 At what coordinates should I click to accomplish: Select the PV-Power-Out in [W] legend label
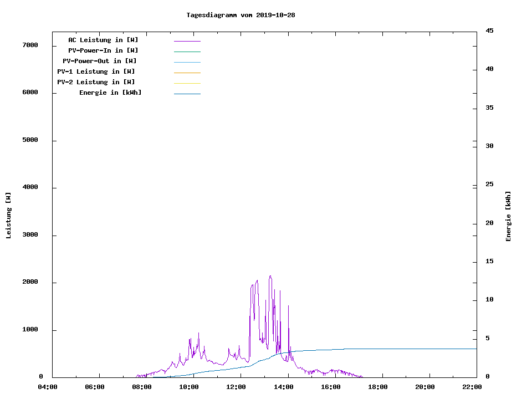click(100, 61)
